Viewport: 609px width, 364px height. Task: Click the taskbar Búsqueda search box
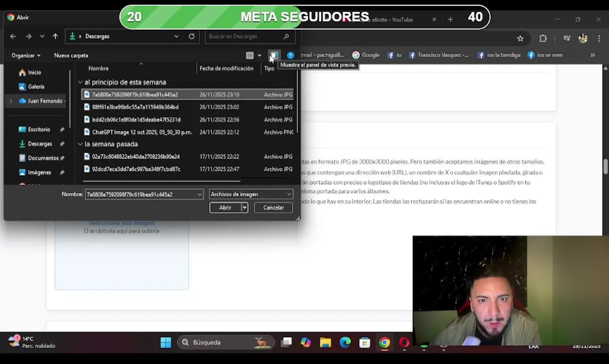[x=225, y=343]
